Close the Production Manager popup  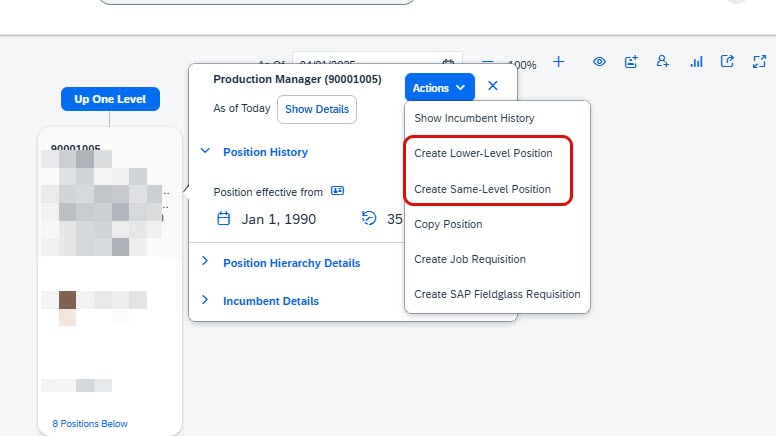[x=493, y=86]
